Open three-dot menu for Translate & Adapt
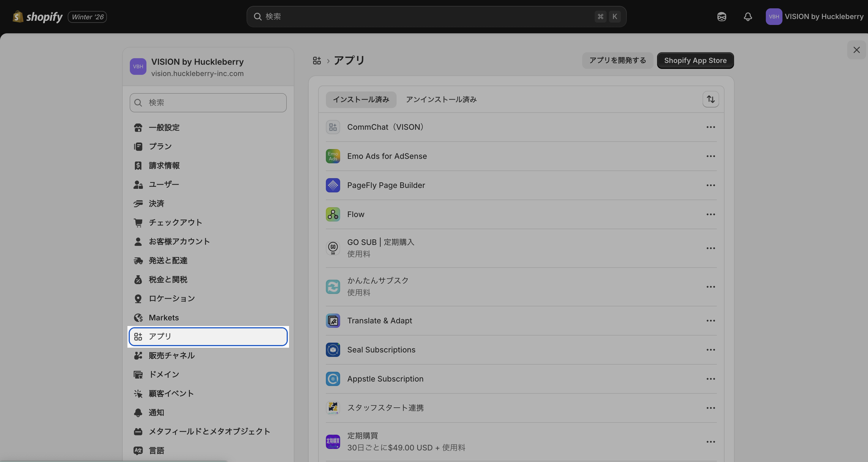Screen dimensions: 868x462 711,321
